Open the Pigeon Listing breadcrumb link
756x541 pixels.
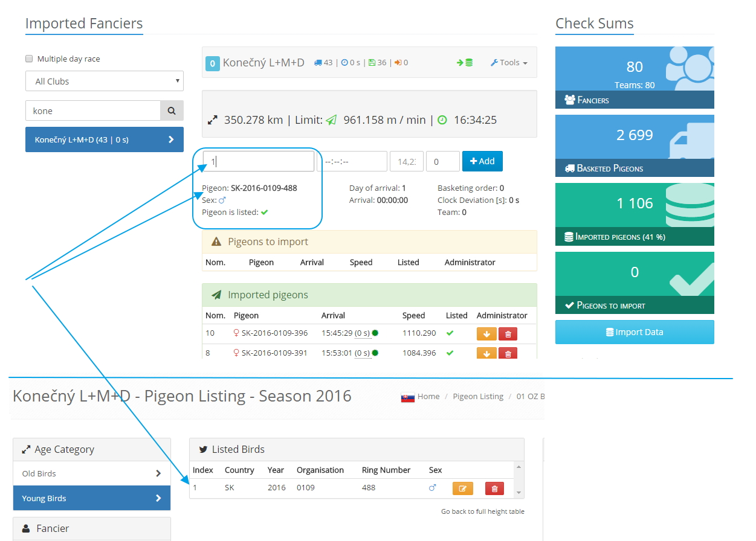pos(477,397)
